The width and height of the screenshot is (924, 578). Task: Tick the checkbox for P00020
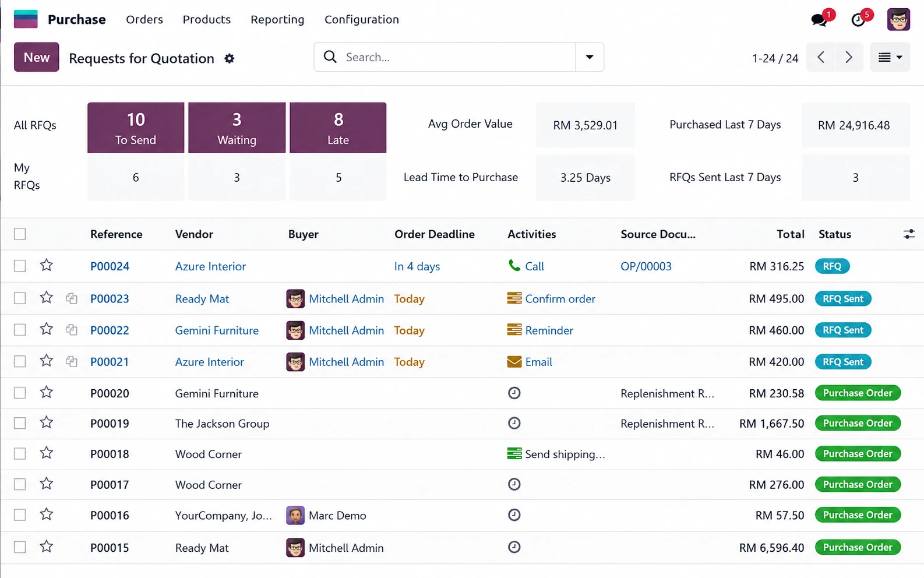click(20, 393)
